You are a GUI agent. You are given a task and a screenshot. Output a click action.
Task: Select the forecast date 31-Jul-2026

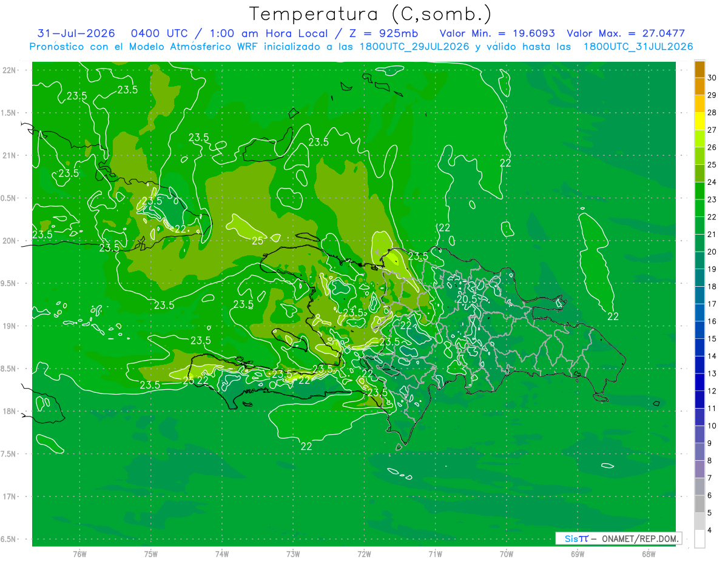(x=76, y=33)
